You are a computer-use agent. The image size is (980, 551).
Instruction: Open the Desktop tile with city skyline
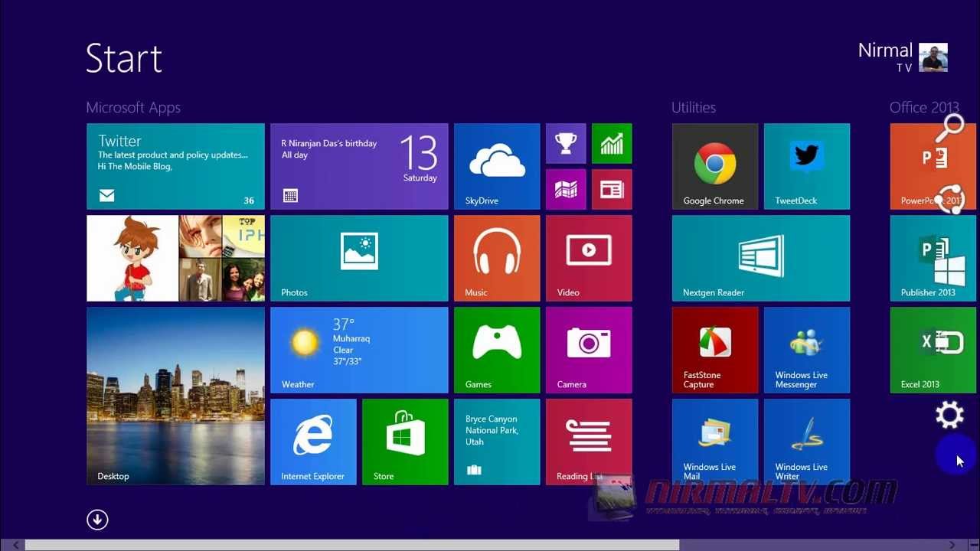coord(175,396)
